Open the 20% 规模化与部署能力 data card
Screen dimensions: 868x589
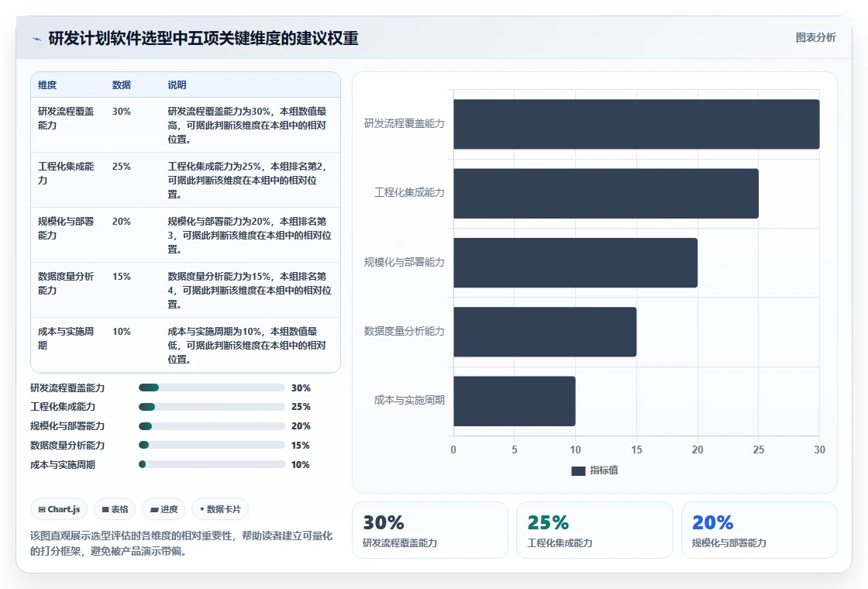coord(759,530)
